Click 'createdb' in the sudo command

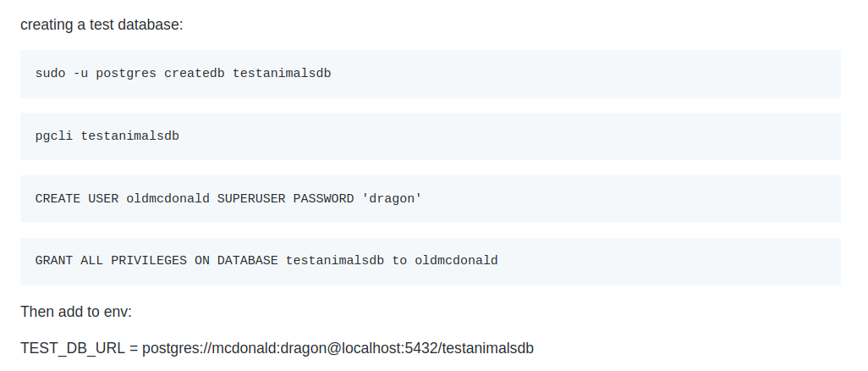click(195, 73)
